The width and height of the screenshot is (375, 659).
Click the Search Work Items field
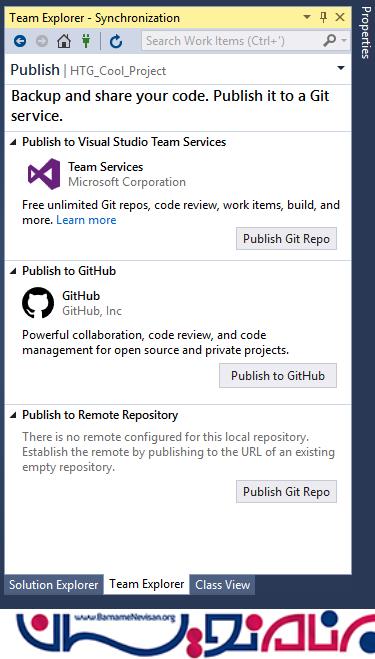[x=231, y=41]
